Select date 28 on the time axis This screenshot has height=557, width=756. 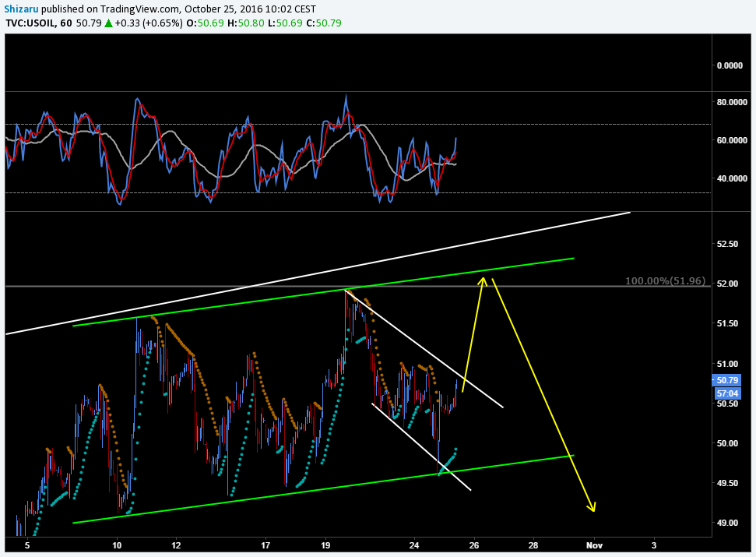pyautogui.click(x=533, y=545)
